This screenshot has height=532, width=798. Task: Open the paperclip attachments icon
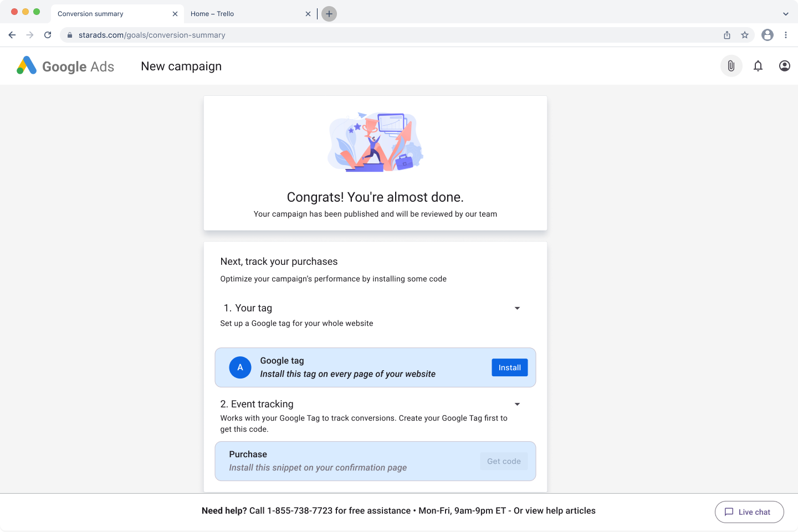pyautogui.click(x=731, y=66)
